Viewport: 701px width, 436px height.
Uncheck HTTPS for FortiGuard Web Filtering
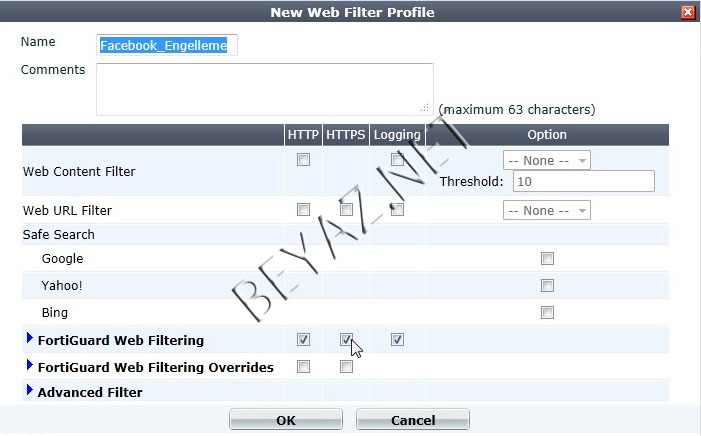pos(346,340)
